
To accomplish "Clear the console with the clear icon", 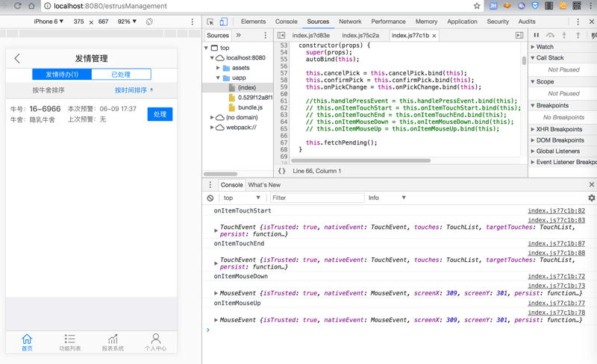I will (x=210, y=198).
